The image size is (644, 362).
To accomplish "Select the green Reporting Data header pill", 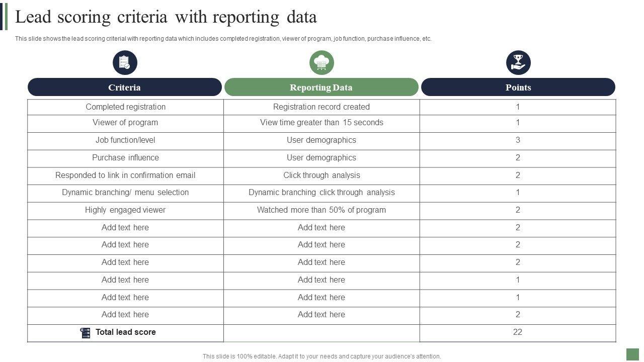I will coord(321,87).
